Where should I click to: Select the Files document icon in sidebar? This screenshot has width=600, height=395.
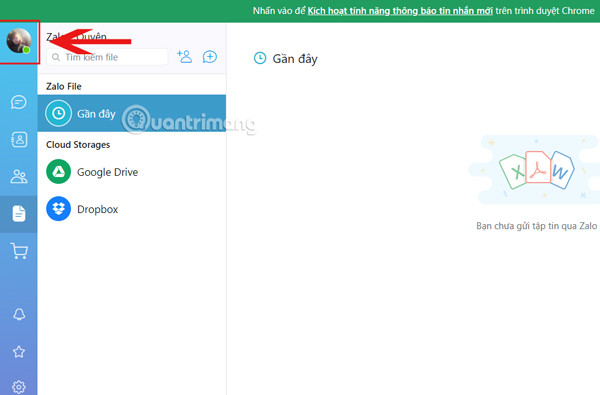click(x=19, y=214)
